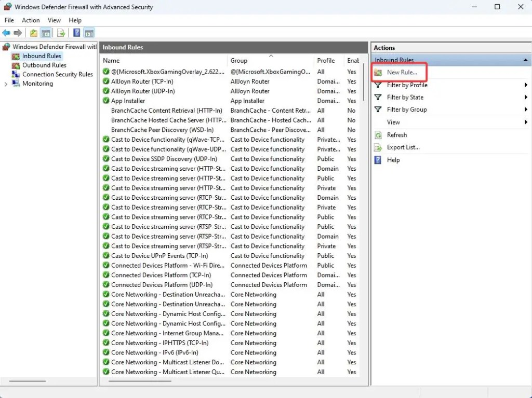Select the Microsoft.XboxGamingOverlay rule row

[x=230, y=72]
